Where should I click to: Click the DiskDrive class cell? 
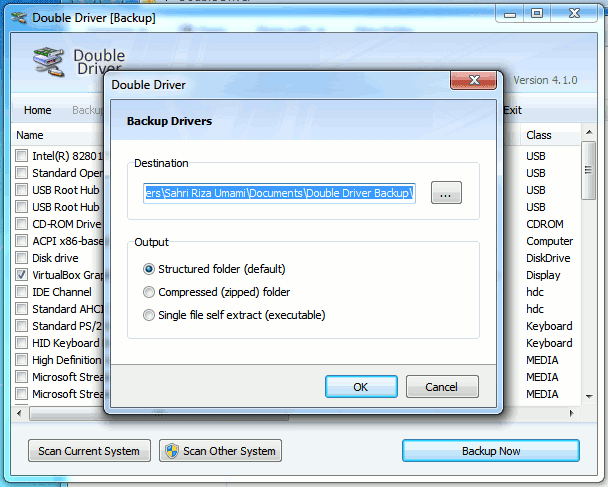tap(548, 258)
